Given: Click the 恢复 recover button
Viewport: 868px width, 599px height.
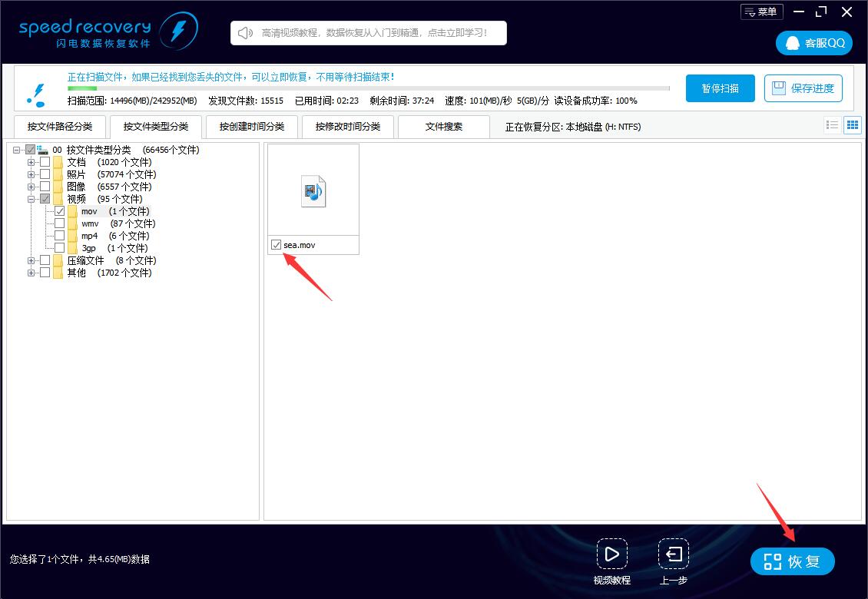Looking at the screenshot, I should coord(793,561).
